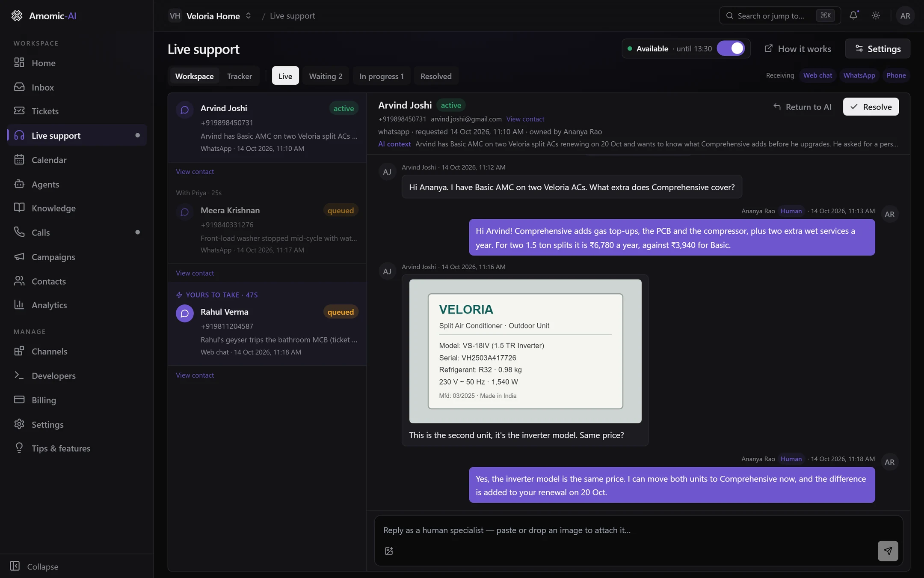View contact in conversation header
This screenshot has height=578, width=924.
pyautogui.click(x=525, y=119)
